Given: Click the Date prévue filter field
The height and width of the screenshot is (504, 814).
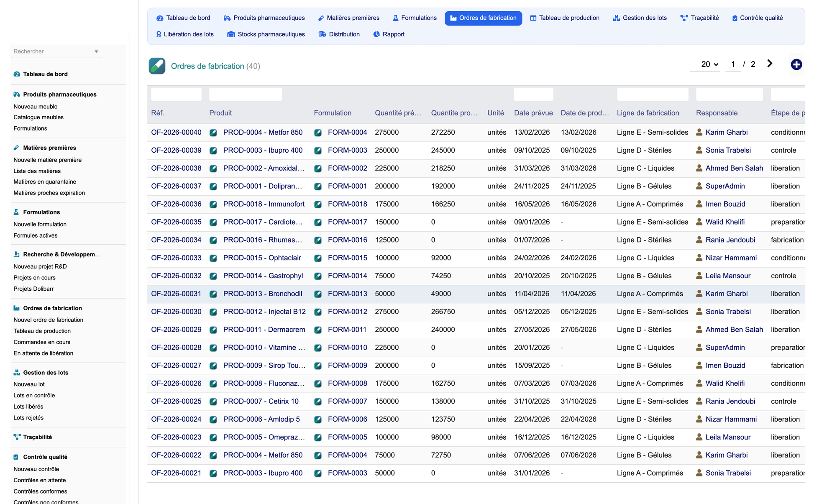Looking at the screenshot, I should [x=533, y=94].
